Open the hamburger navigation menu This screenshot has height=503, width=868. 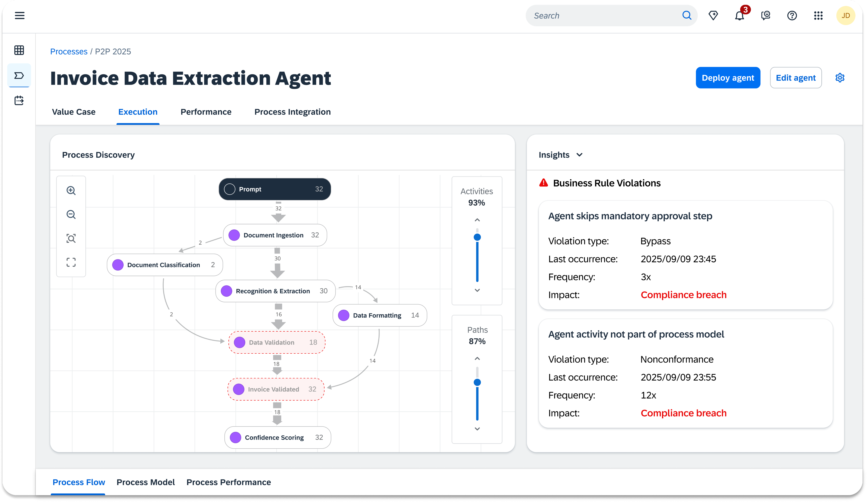coord(20,15)
